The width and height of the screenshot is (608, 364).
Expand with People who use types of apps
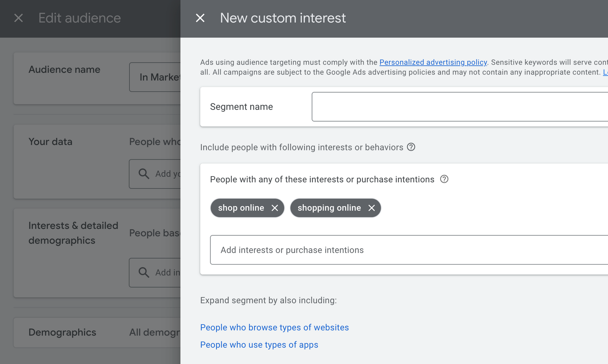259,345
